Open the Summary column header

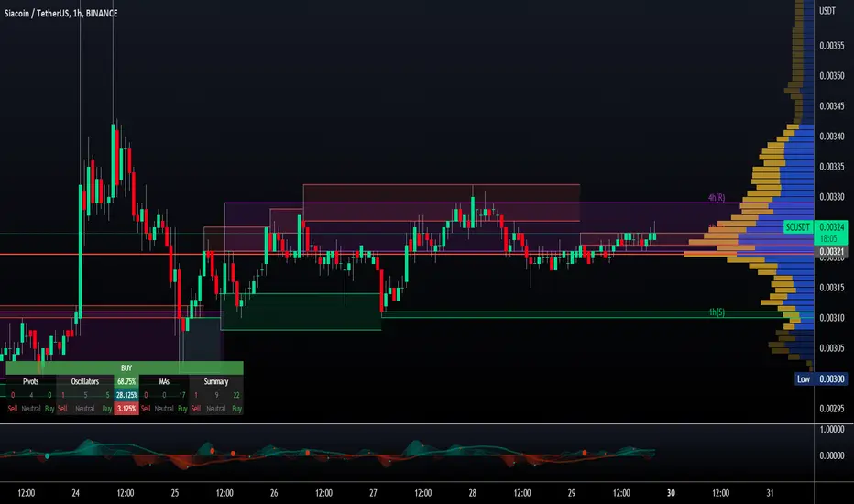click(x=215, y=381)
